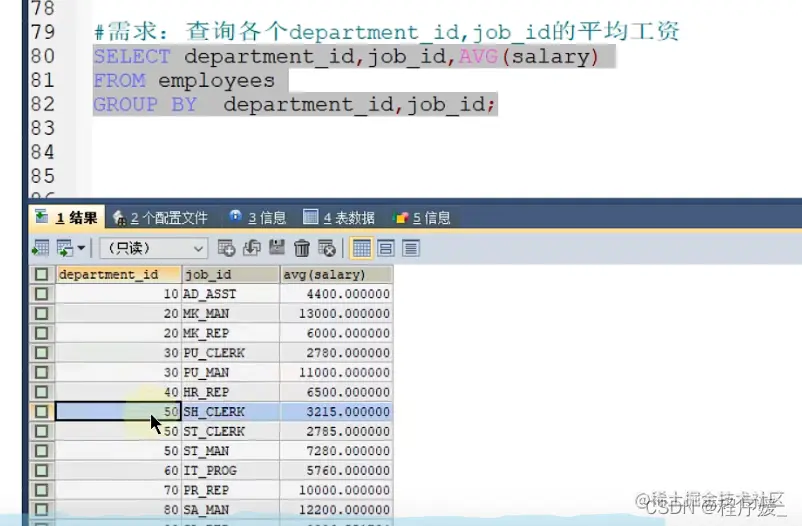Check the box for ST_MAN row
802x526 pixels.
click(x=41, y=451)
